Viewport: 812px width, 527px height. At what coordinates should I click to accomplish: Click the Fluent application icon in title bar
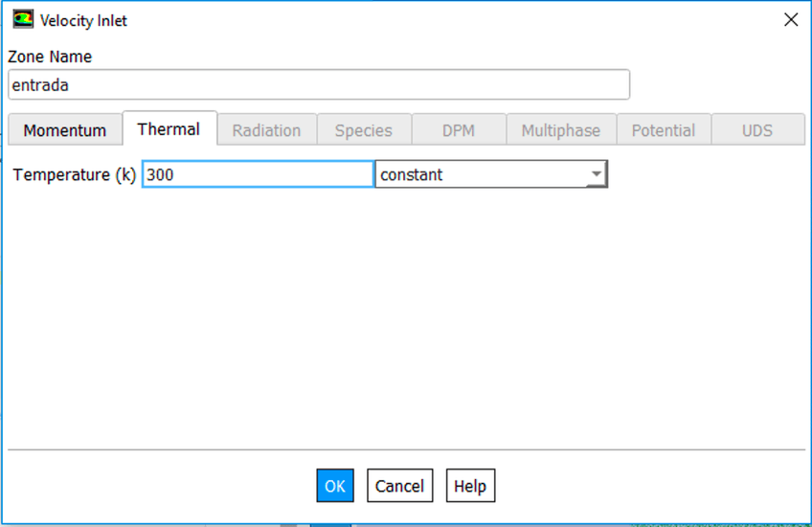[22, 20]
